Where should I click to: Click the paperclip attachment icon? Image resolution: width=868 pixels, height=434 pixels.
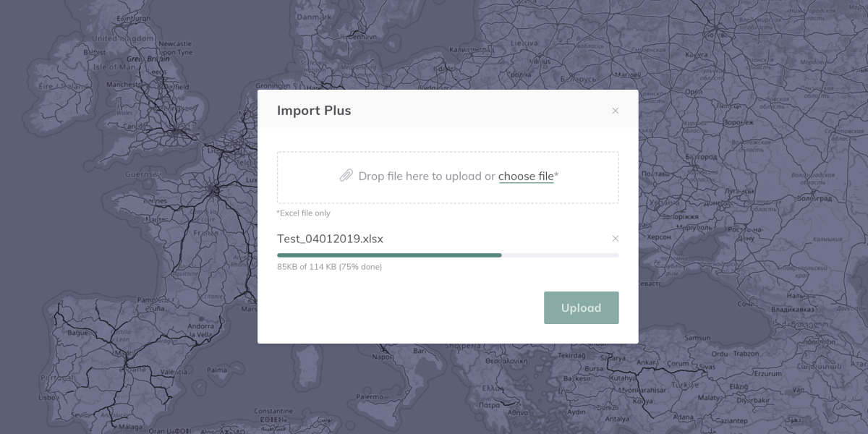coord(346,176)
